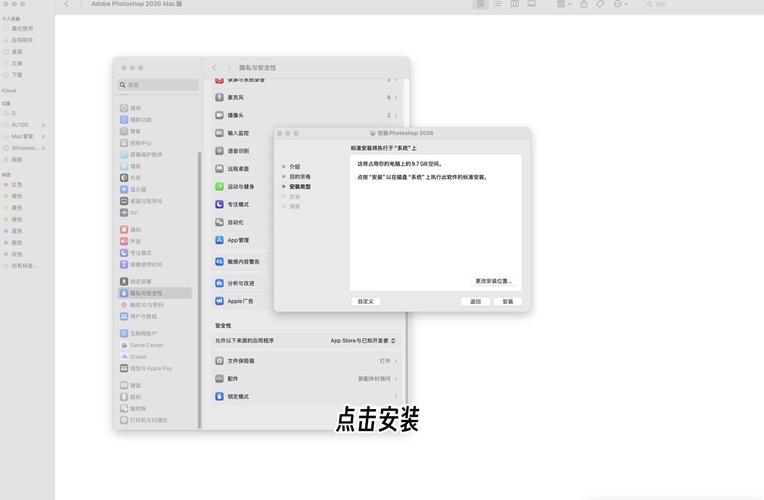Select 声音 in Settings sidebar
This screenshot has height=500, width=764.
[131, 241]
